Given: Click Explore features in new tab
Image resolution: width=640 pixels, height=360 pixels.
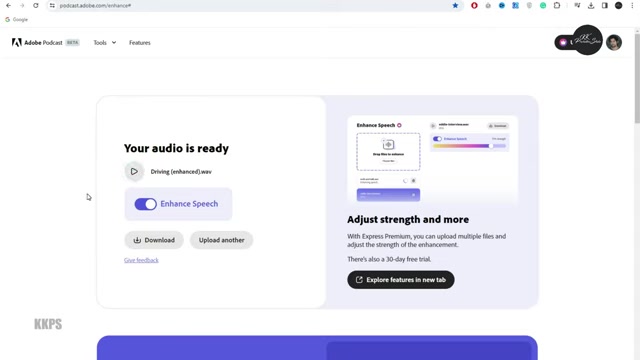Looking at the screenshot, I should [x=401, y=280].
